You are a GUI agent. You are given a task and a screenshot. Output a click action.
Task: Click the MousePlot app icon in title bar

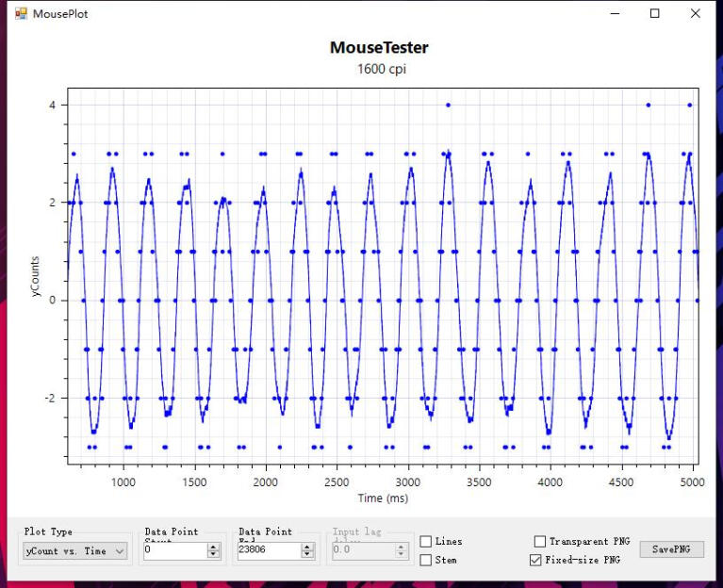point(21,14)
